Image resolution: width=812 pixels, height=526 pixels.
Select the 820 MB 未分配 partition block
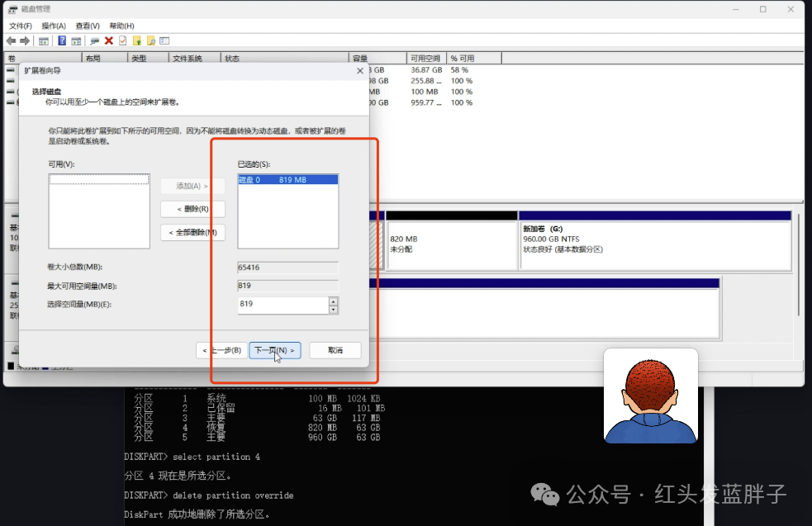452,241
